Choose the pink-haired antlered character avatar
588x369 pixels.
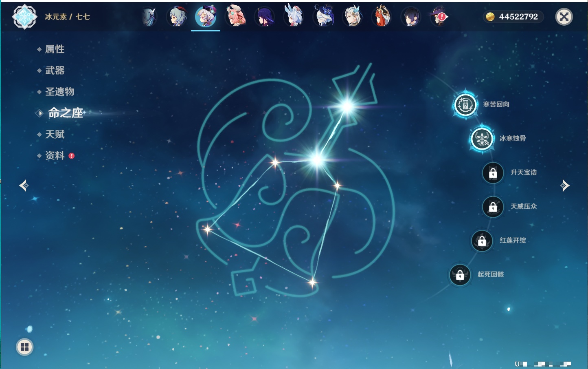pyautogui.click(x=236, y=16)
